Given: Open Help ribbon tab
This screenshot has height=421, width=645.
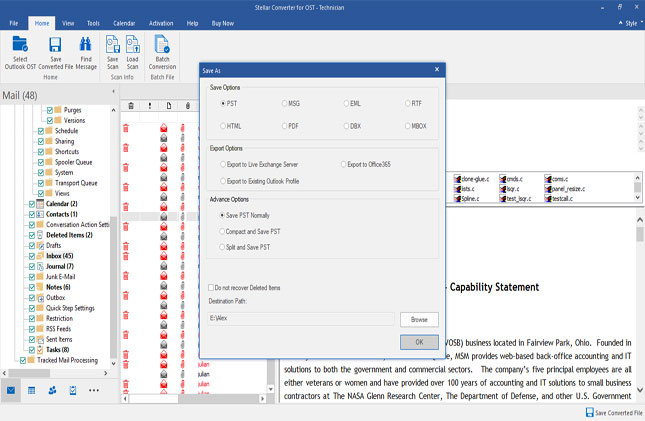Looking at the screenshot, I should pyautogui.click(x=193, y=23).
